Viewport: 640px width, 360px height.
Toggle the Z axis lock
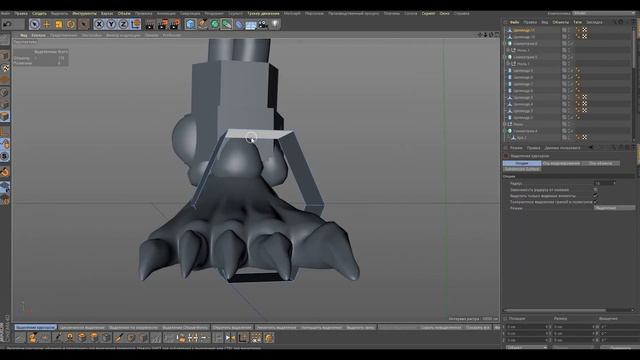(123, 24)
